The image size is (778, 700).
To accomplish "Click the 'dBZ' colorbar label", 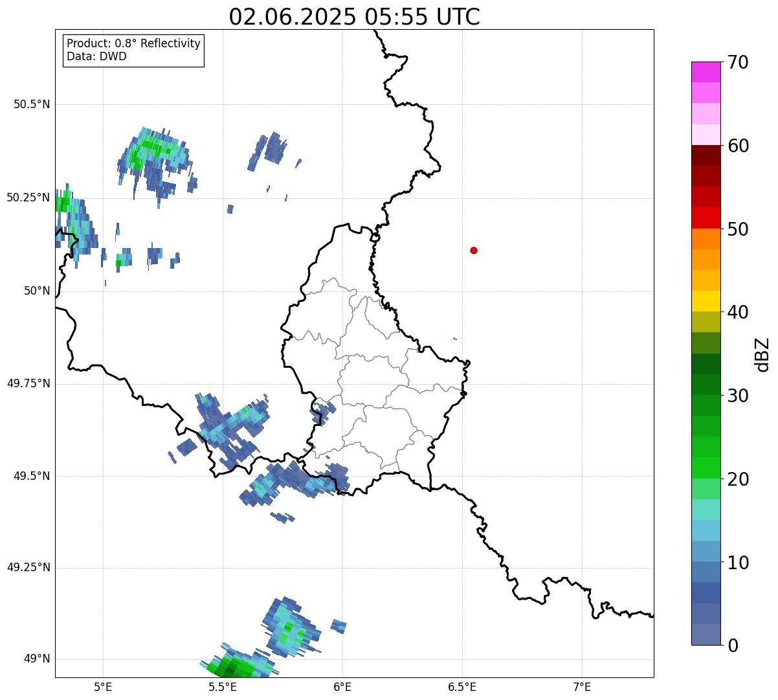I will coord(762,354).
